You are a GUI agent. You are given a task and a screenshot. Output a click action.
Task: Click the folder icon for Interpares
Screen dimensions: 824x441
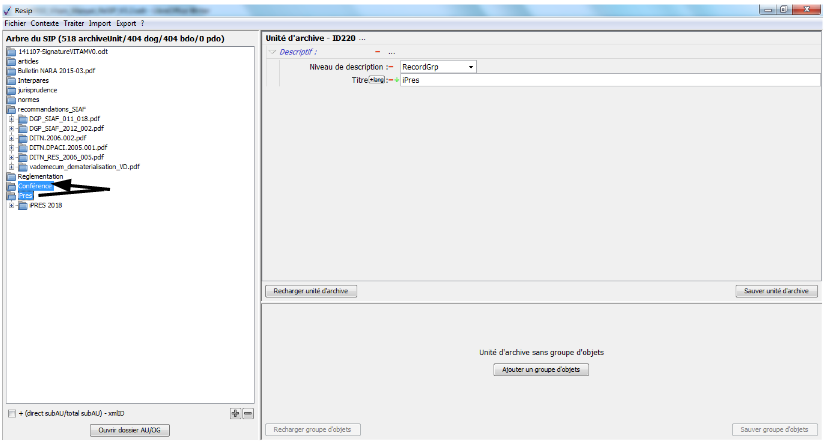pos(11,80)
